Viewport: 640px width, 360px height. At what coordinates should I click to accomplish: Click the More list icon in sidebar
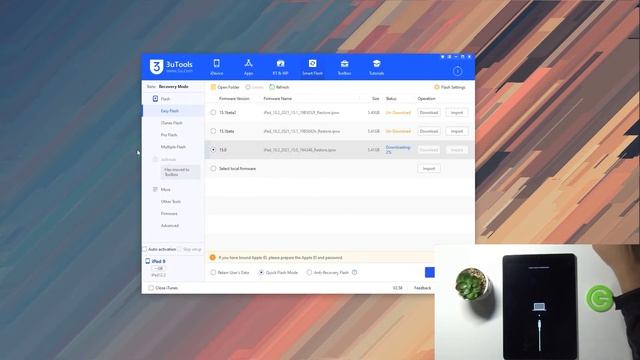click(x=155, y=189)
